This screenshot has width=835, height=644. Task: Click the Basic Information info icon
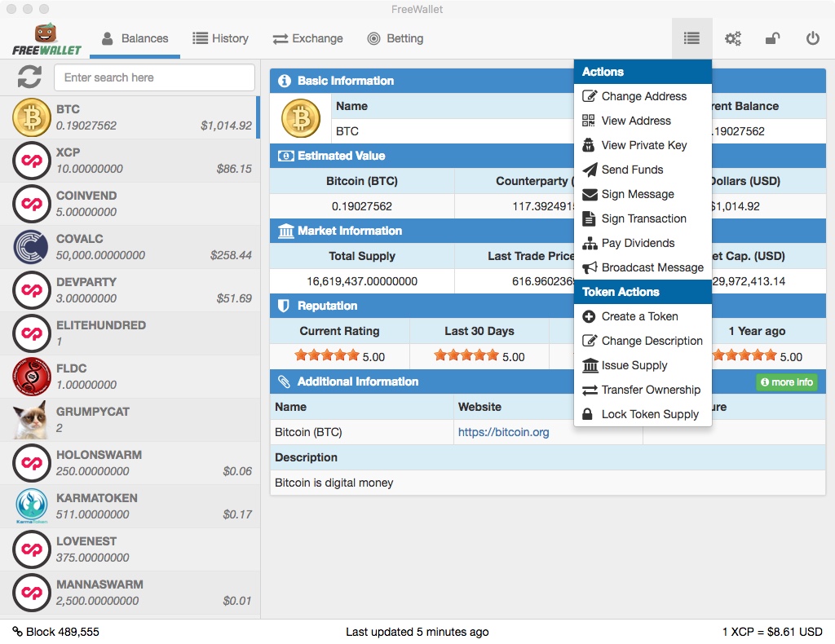285,81
